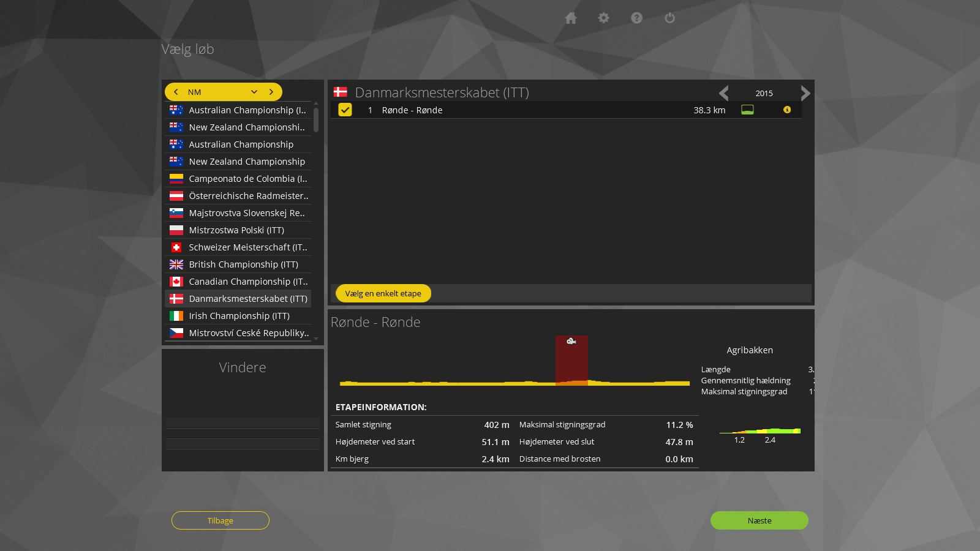Go to previous race category
980x551 pixels.
(x=176, y=92)
